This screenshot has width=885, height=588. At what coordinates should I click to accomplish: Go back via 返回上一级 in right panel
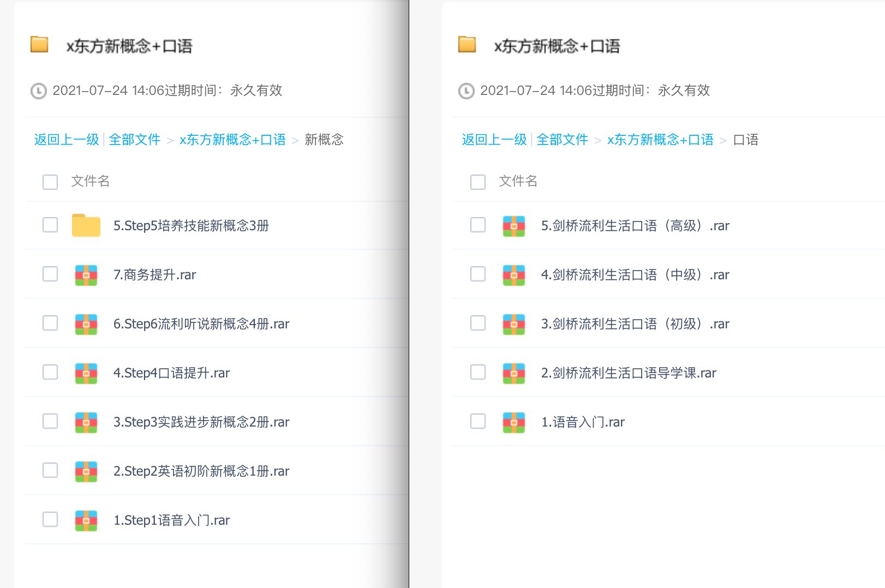click(494, 140)
